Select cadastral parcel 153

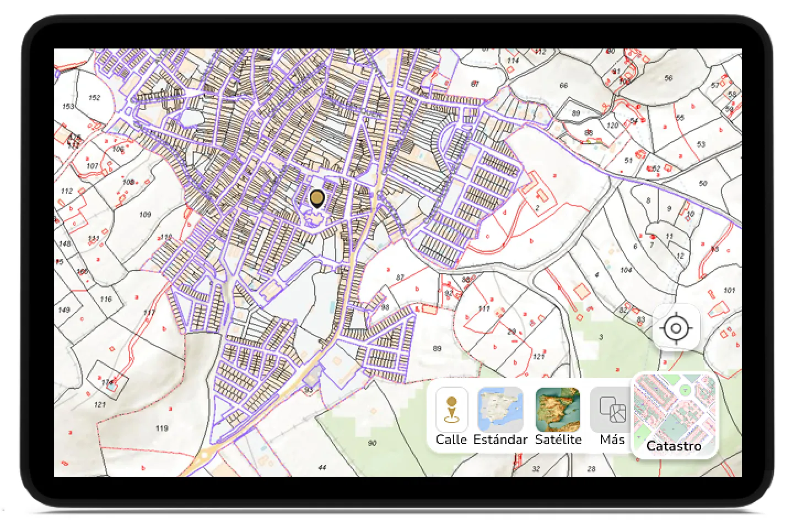[x=68, y=106]
